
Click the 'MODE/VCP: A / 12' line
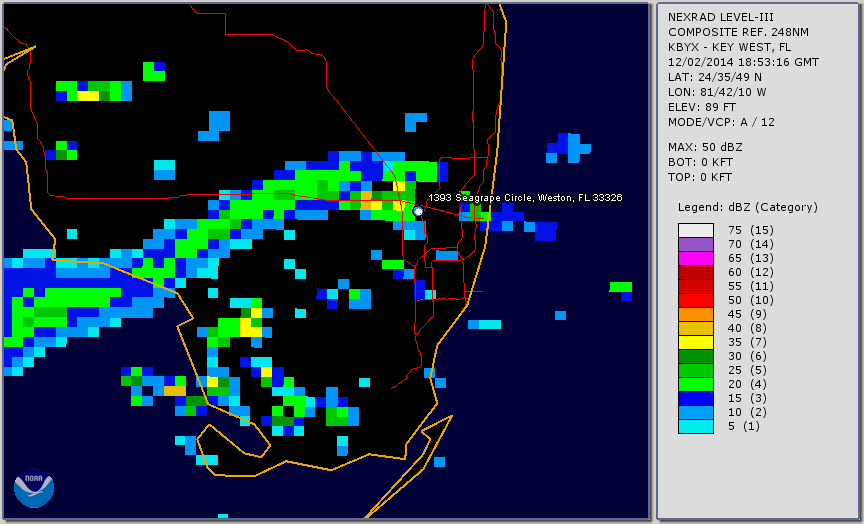(x=721, y=122)
